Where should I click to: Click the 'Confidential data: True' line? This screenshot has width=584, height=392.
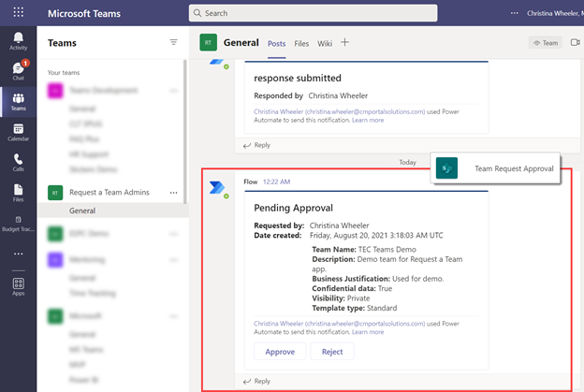point(352,288)
